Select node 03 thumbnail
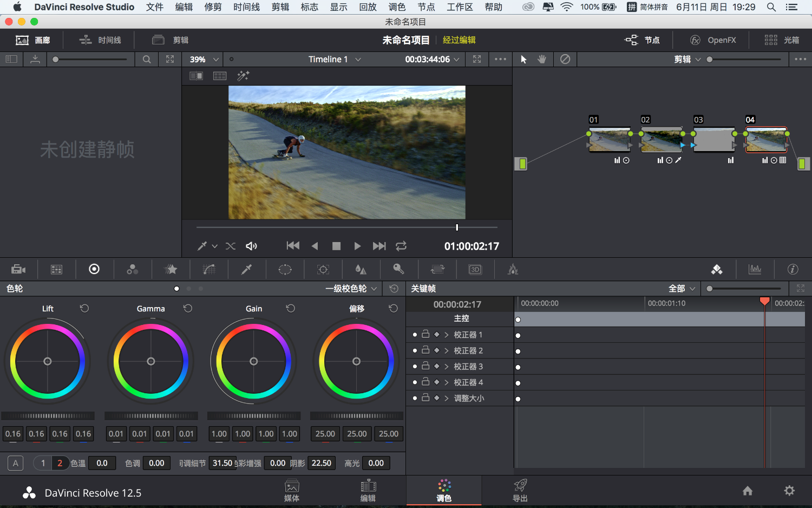Viewport: 812px width, 508px height. point(714,140)
